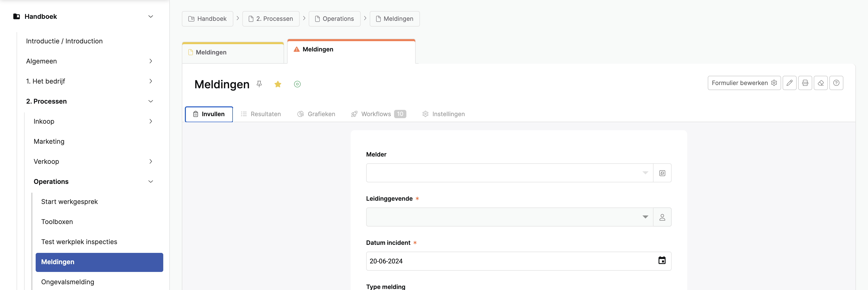
Task: Open Toolboxen in the sidebar
Action: pyautogui.click(x=57, y=222)
